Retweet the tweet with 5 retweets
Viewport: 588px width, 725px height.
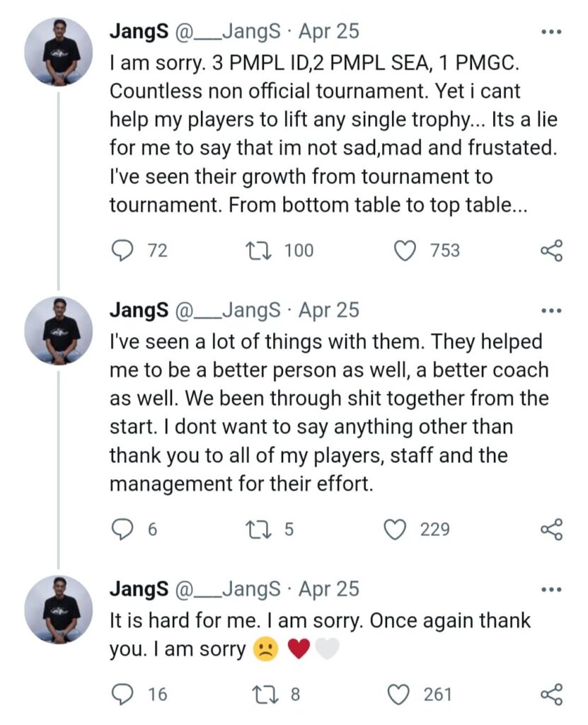click(x=253, y=530)
